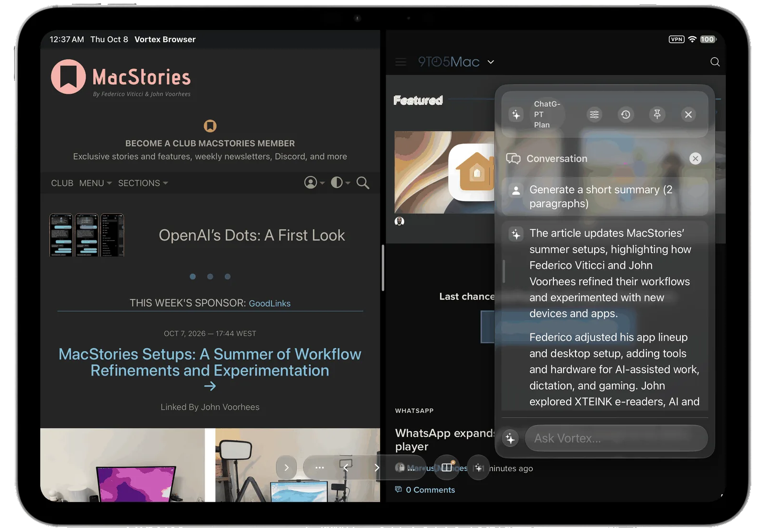This screenshot has width=766, height=532.
Task: Open the assistant settings sliders icon
Action: point(594,114)
